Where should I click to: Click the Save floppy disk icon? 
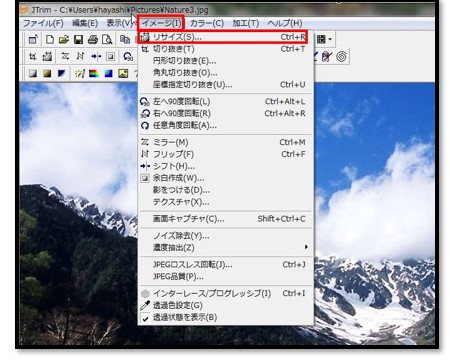pyautogui.click(x=78, y=40)
